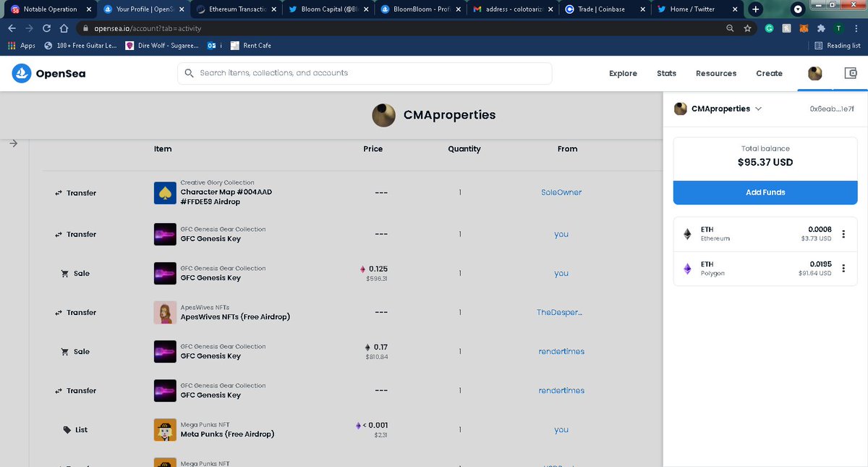This screenshot has width=868, height=467.
Task: Open options for Ethereum ETH balance
Action: [843, 234]
